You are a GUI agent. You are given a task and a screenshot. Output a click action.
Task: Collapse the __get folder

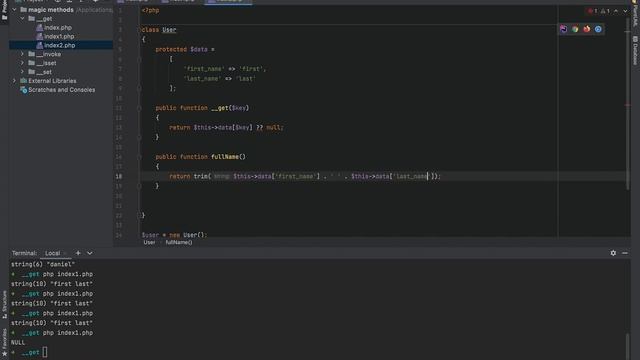point(22,18)
